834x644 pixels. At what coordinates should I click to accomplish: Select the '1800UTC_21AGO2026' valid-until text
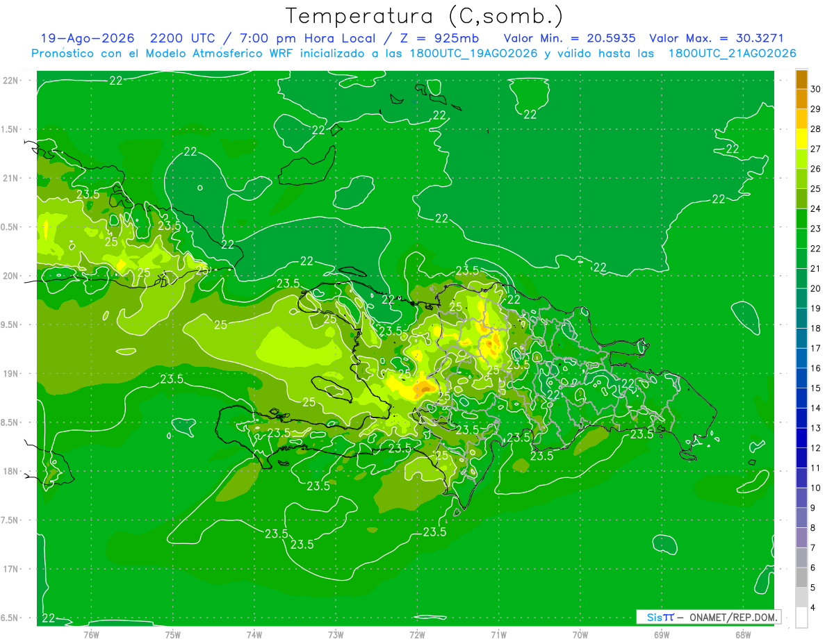[732, 53]
